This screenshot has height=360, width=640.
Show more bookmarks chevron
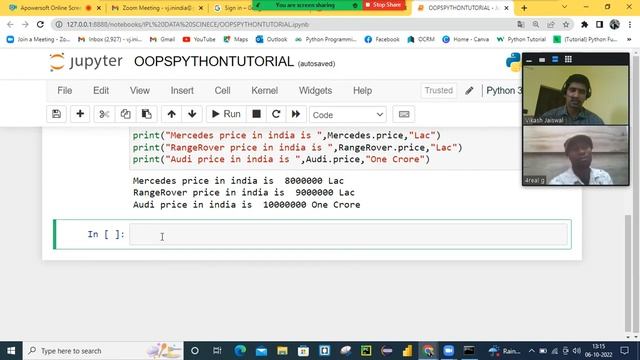point(629,40)
